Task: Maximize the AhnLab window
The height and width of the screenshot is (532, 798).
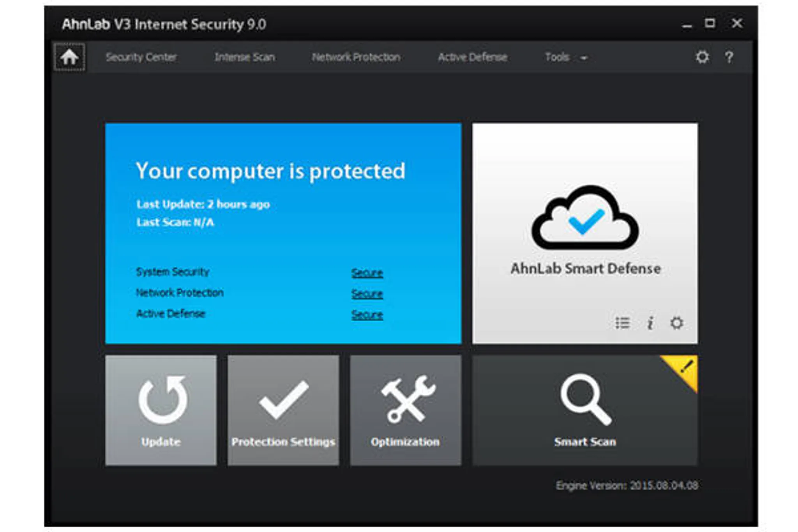Action: (710, 23)
